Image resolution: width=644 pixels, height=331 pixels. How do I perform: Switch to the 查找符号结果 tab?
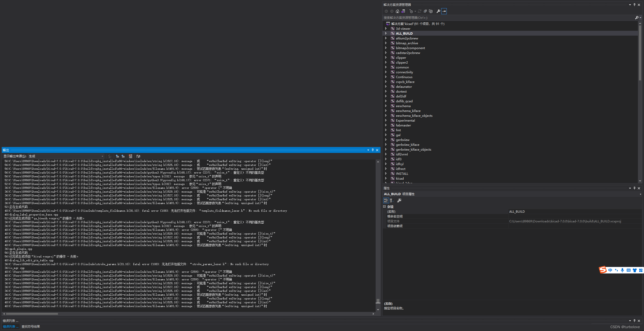tap(31, 326)
